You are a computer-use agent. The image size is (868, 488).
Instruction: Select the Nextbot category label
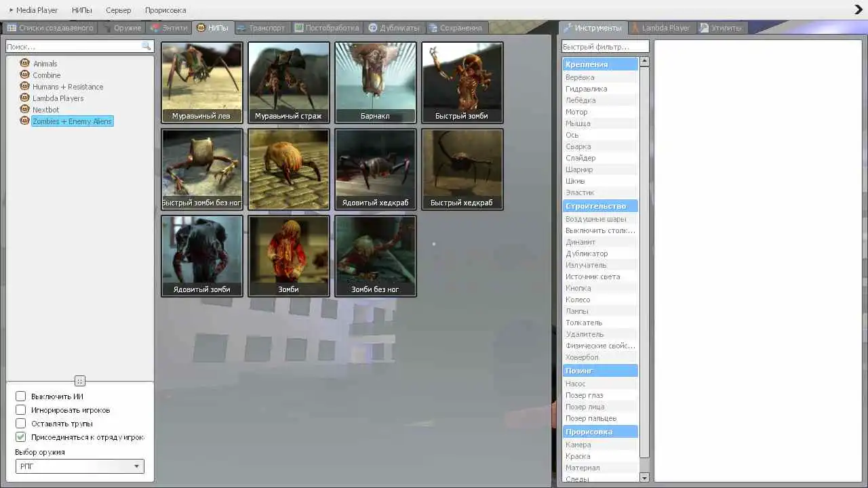[46, 110]
